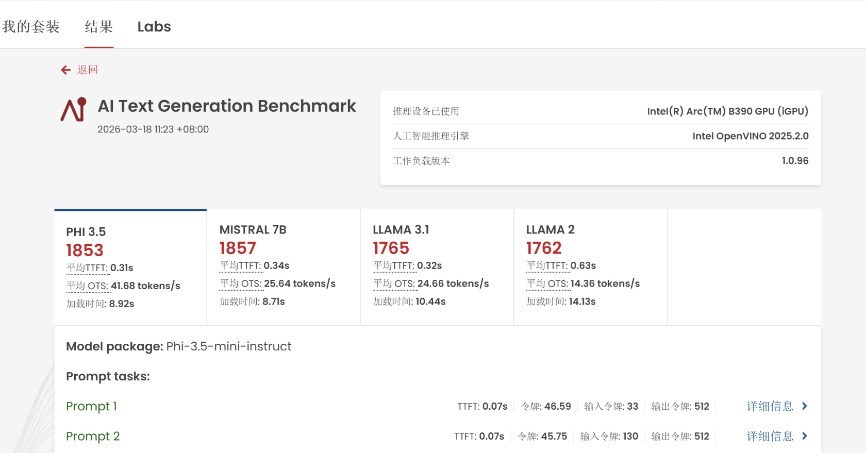The height and width of the screenshot is (453, 866).
Task: Open 详细信息 for Prompt 2
Action: pyautogui.click(x=770, y=437)
